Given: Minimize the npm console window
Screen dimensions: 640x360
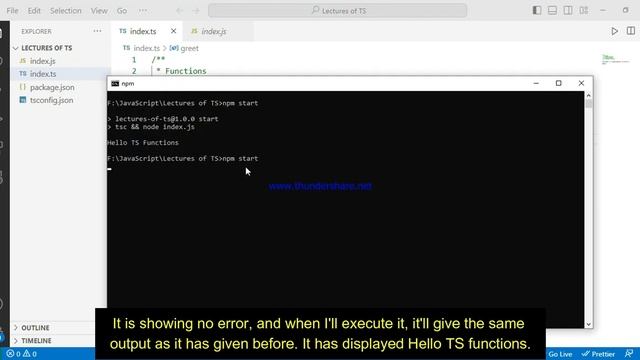Looking at the screenshot, I should (536, 83).
